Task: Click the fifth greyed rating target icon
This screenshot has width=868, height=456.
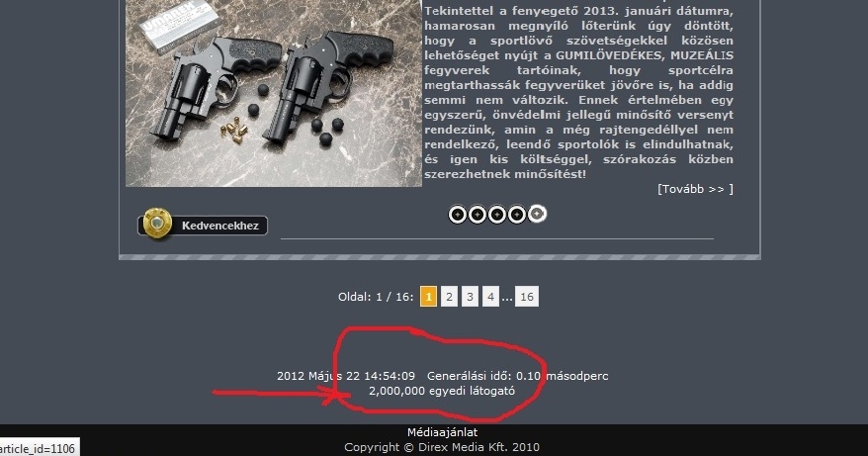Action: 537,214
